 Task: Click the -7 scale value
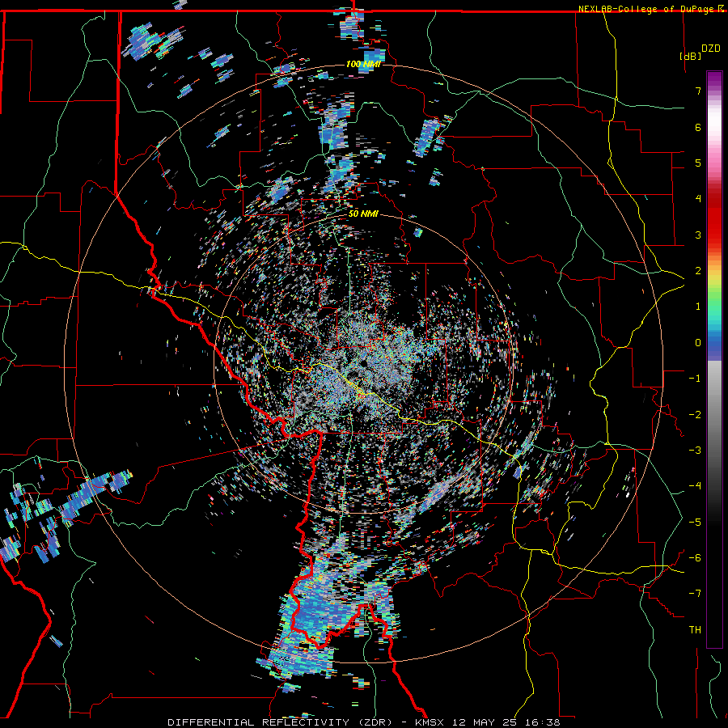pos(695,594)
